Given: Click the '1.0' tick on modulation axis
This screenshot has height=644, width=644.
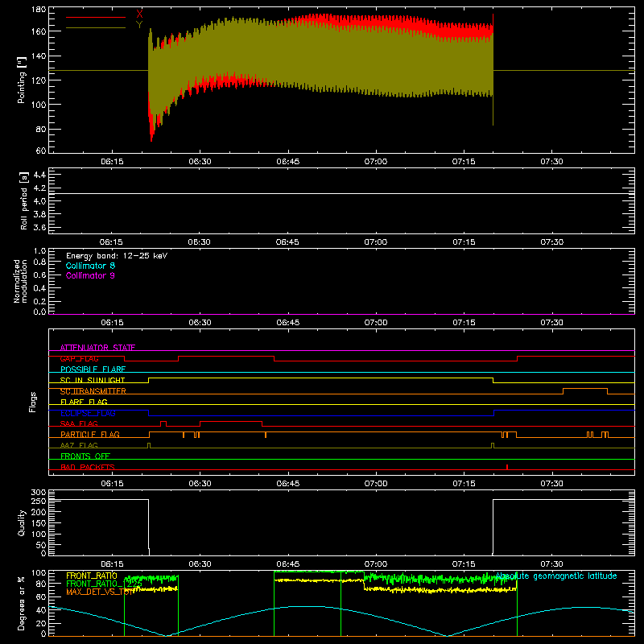Looking at the screenshot, I should [39, 251].
